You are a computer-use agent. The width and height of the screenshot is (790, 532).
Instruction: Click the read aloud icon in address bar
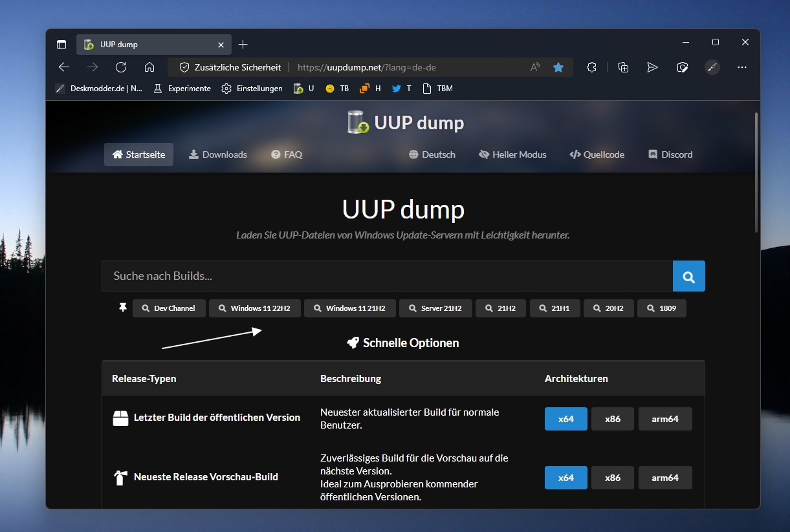pos(535,67)
